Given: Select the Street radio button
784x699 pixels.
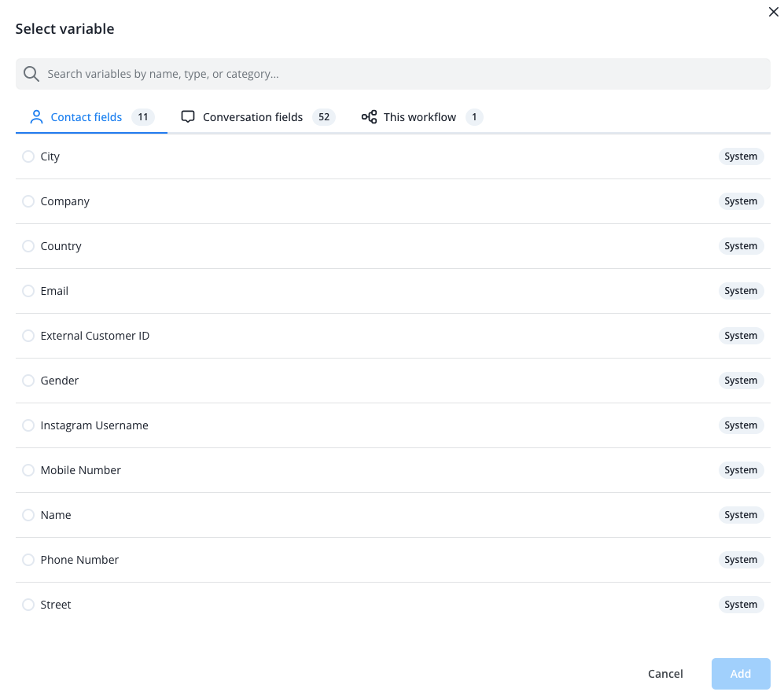Looking at the screenshot, I should tap(28, 605).
